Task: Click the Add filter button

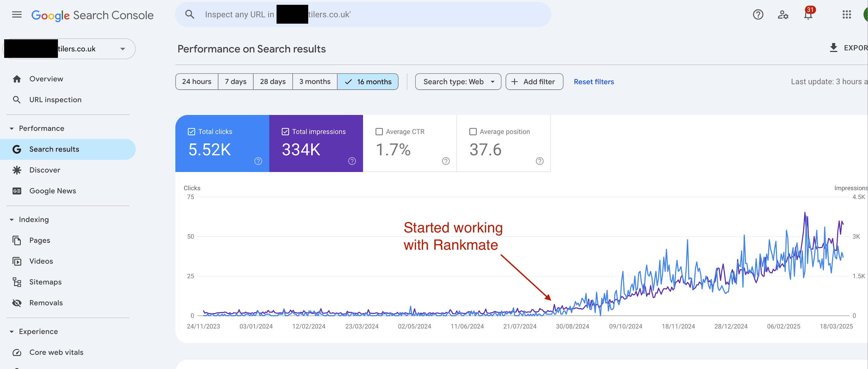Action: click(534, 82)
